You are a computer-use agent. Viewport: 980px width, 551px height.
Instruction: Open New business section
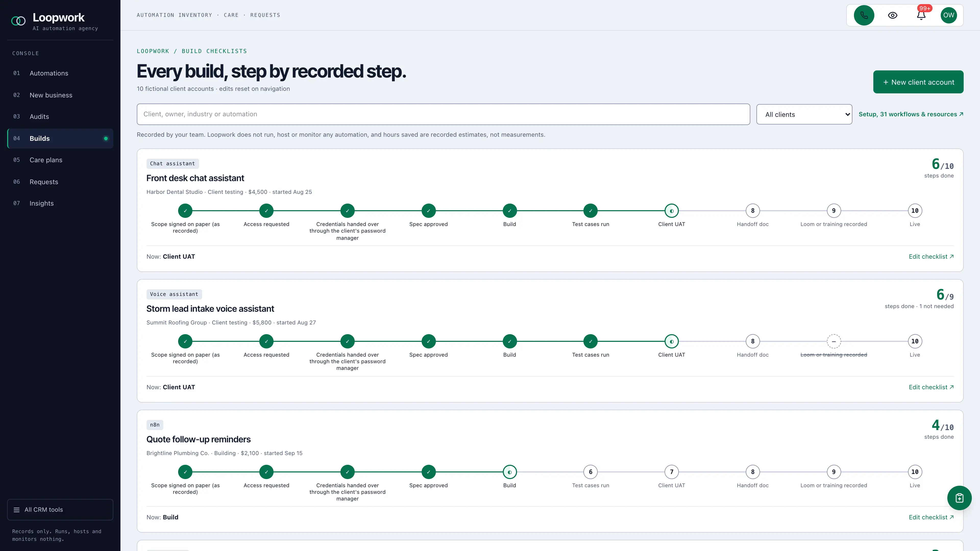pos(60,95)
